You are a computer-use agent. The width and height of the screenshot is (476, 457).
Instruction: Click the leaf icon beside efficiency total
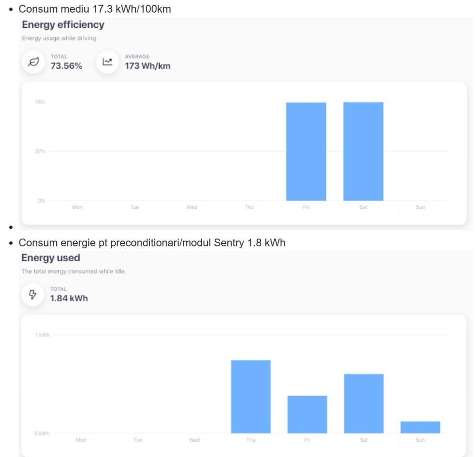click(33, 62)
